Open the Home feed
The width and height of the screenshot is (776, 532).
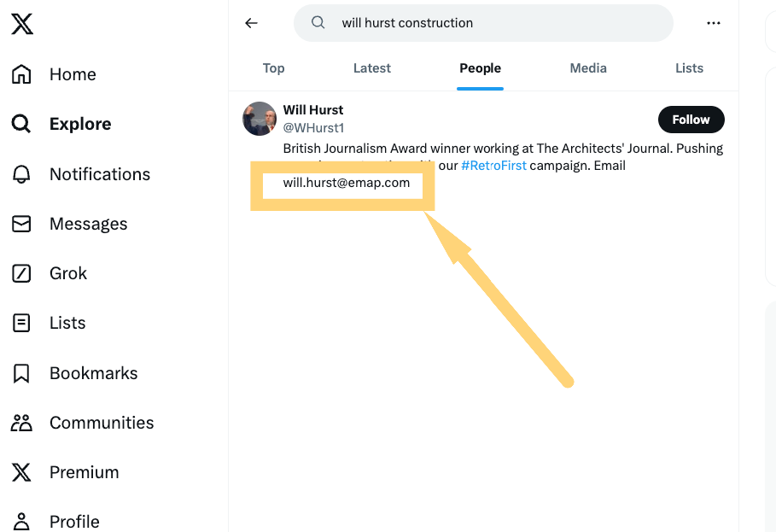tap(73, 74)
